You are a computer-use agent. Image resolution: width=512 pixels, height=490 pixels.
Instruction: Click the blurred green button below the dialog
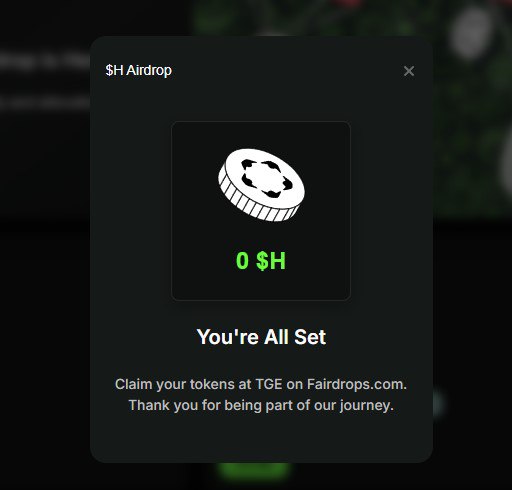(x=254, y=470)
